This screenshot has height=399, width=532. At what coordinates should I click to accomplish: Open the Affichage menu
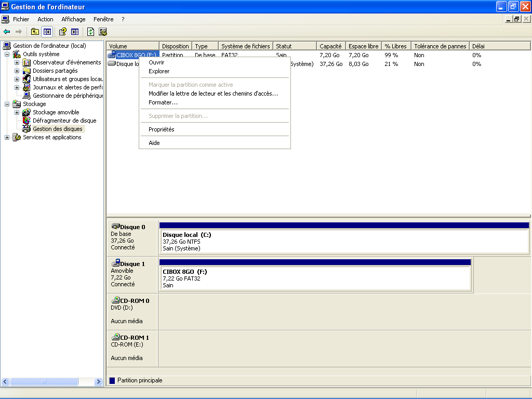coord(73,19)
